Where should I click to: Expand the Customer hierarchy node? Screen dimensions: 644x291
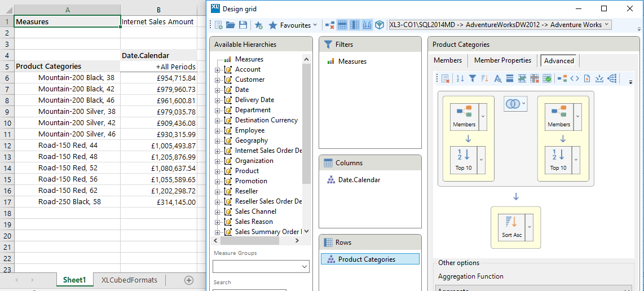coord(217,80)
